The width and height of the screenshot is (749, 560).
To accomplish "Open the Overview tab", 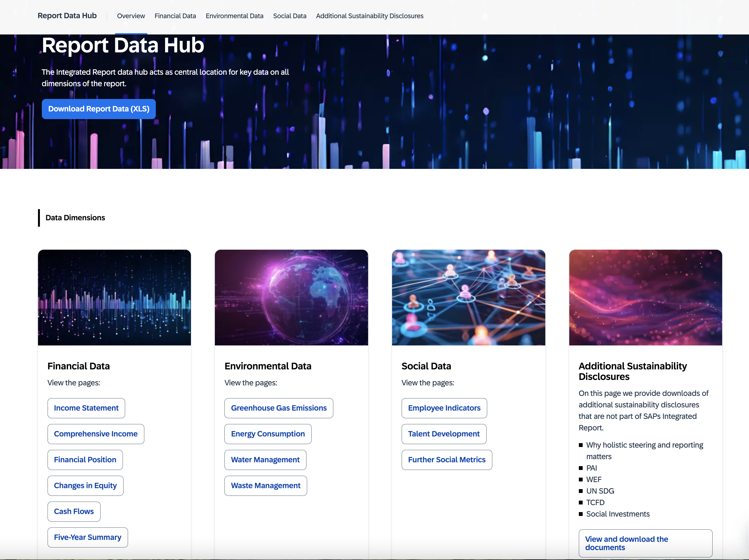I will (131, 16).
